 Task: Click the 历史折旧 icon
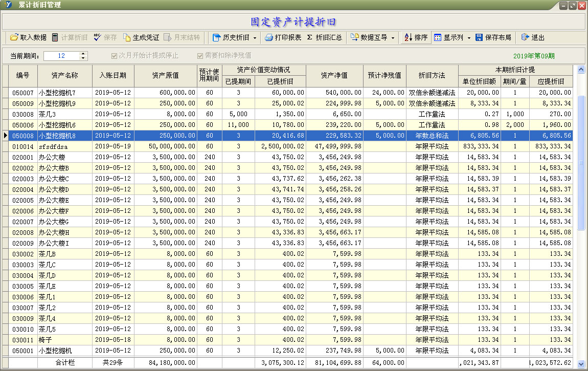(x=216, y=37)
